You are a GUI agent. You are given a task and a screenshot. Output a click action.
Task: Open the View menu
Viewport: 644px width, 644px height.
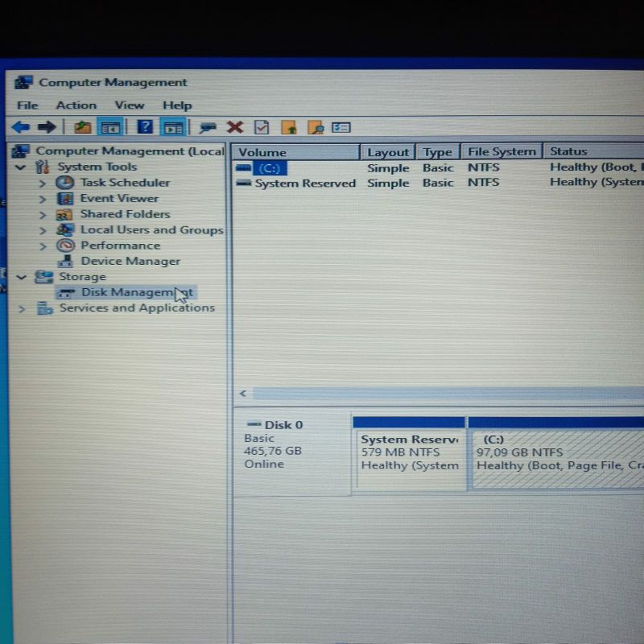(x=130, y=105)
